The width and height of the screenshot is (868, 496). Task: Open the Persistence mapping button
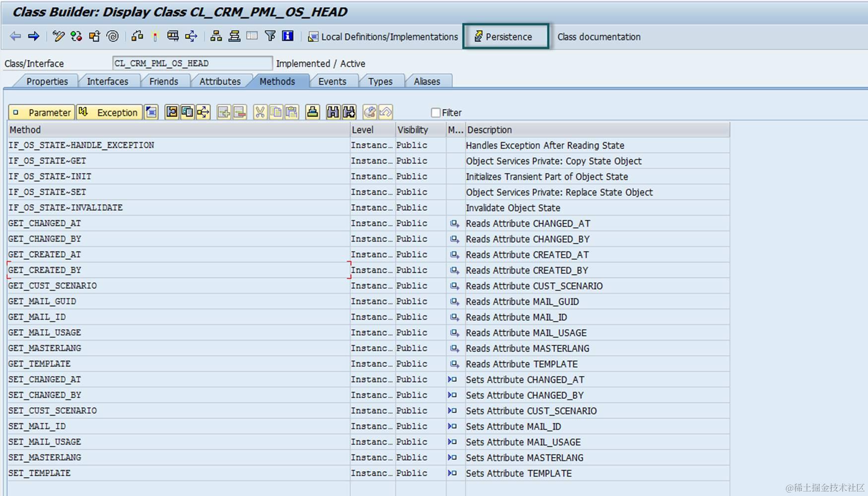click(x=506, y=37)
